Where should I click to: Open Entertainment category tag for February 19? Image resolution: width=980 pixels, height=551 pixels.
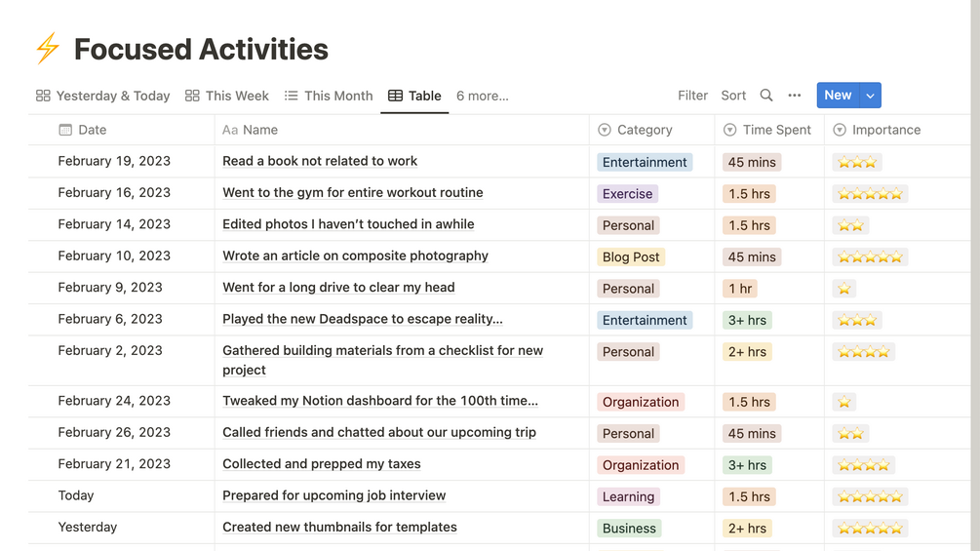click(x=645, y=163)
